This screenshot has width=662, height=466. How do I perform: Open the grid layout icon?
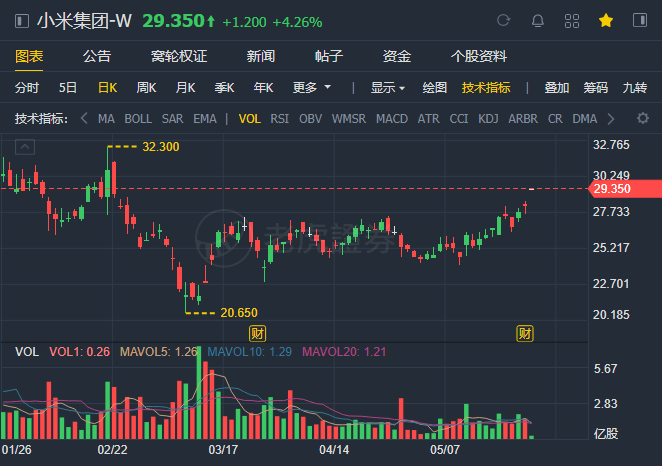[572, 21]
